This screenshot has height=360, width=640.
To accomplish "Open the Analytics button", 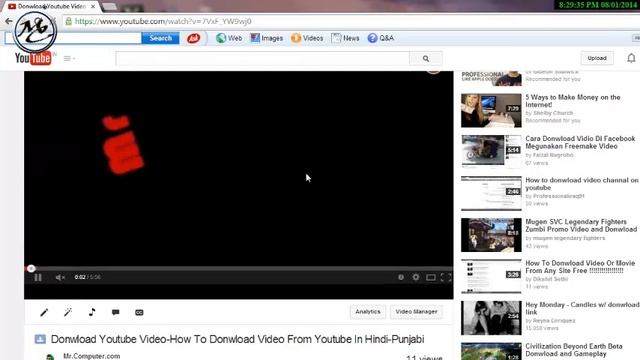I will (367, 312).
